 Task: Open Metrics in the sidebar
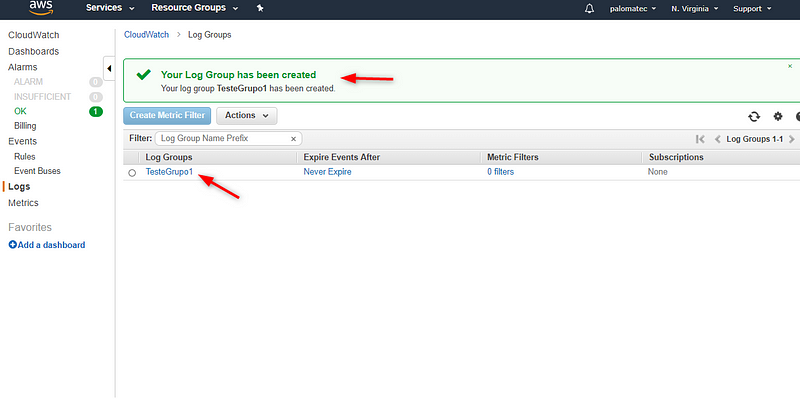[23, 203]
